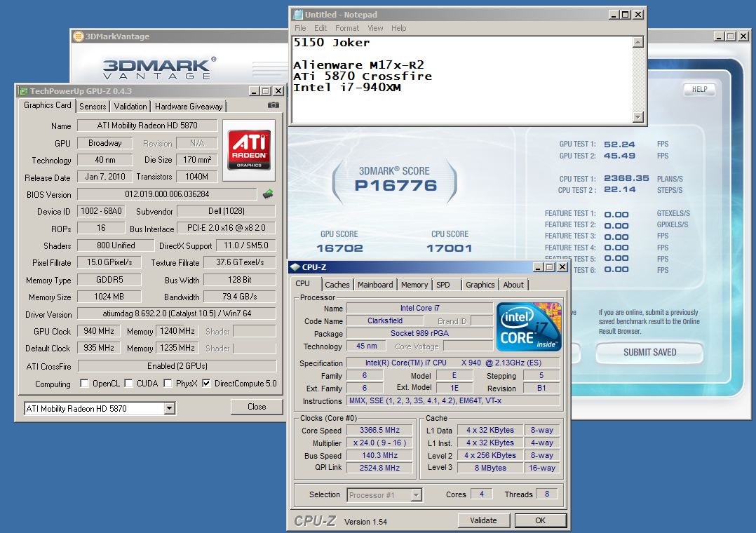756x533 pixels.
Task: Open the ATI Mobility Radeon HD 5870 dropdown
Action: coord(169,408)
